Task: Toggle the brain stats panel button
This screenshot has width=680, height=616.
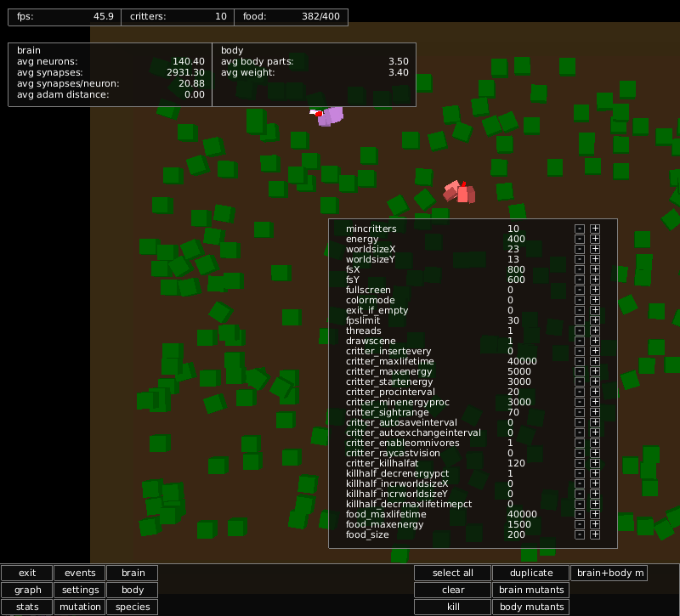Action: pos(133,573)
